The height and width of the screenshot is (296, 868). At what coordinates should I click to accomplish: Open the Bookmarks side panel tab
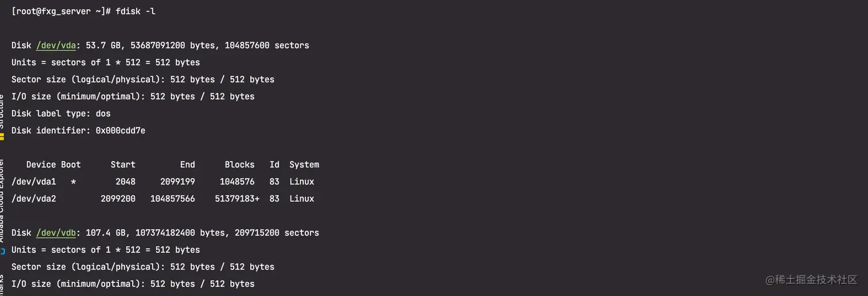click(x=2, y=285)
